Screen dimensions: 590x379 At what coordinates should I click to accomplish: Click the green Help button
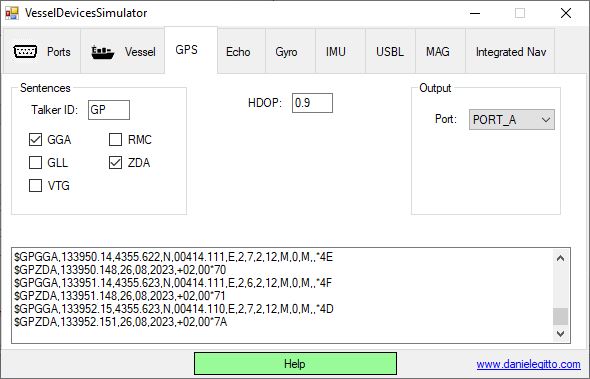(295, 364)
